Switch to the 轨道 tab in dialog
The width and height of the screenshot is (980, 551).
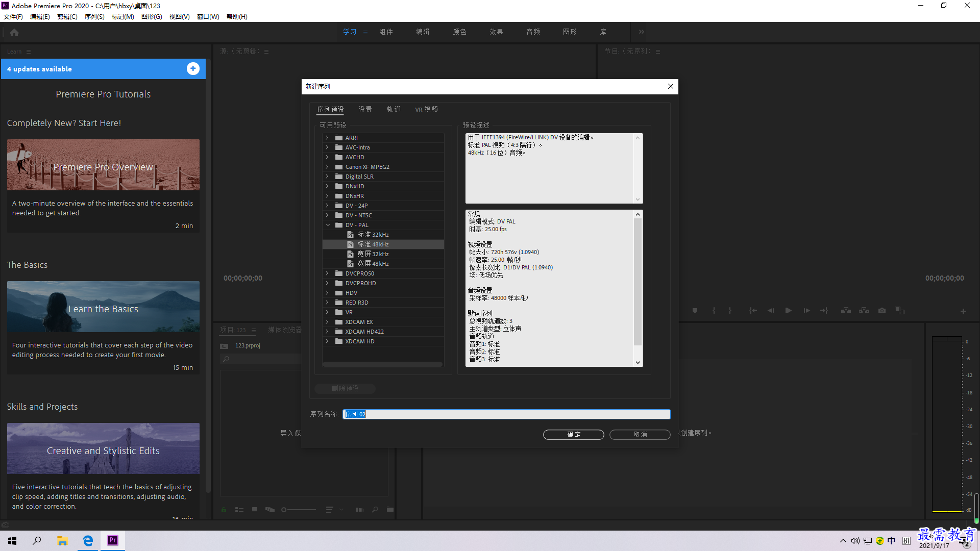pos(394,109)
